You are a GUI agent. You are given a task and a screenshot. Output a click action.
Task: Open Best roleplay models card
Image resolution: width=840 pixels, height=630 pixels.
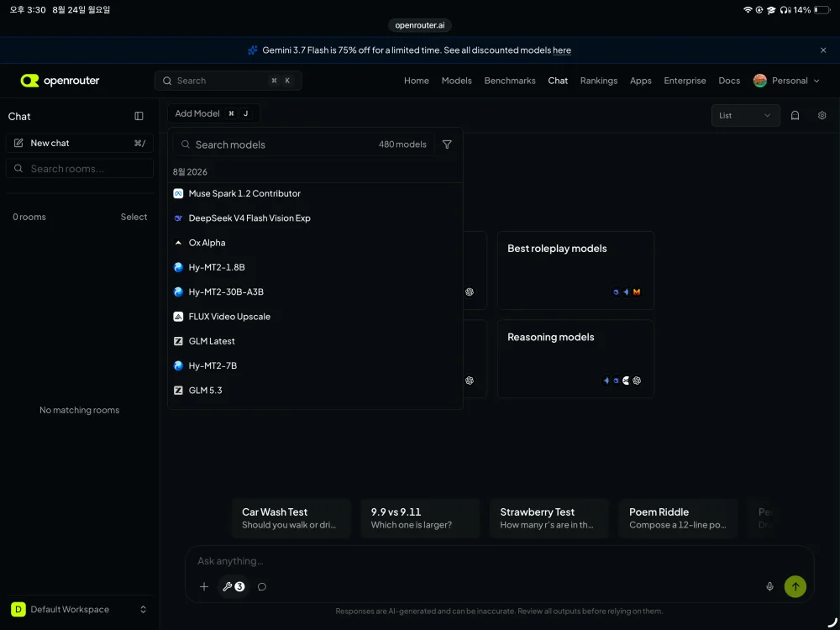(x=575, y=270)
